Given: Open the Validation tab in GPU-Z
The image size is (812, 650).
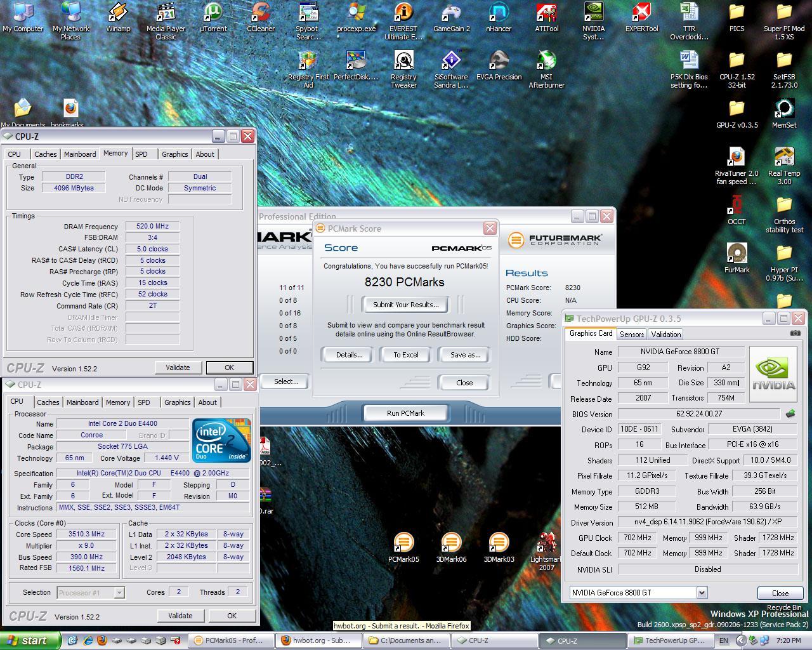Looking at the screenshot, I should point(666,334).
